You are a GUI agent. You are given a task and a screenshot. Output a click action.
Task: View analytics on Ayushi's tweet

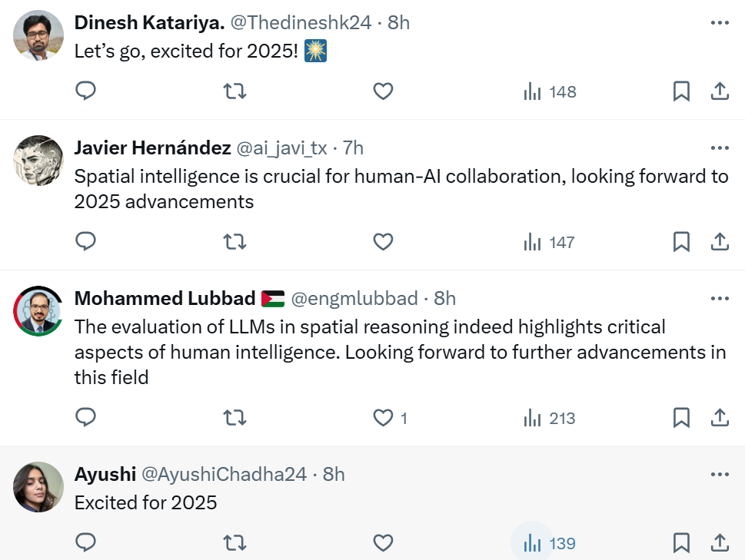[x=532, y=544]
